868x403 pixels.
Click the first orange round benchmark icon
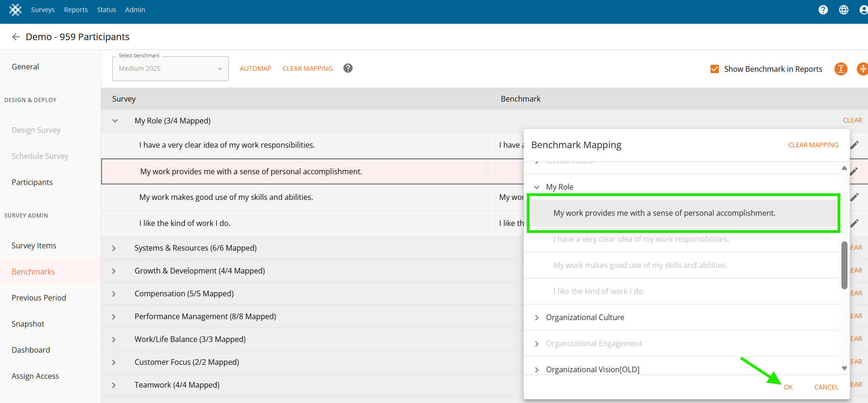tap(841, 69)
